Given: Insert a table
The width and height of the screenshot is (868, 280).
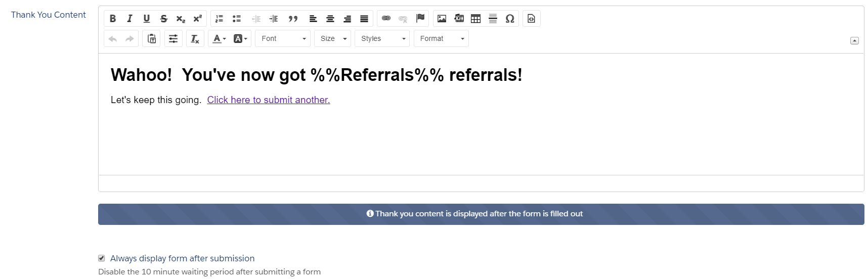Looking at the screenshot, I should [x=476, y=19].
